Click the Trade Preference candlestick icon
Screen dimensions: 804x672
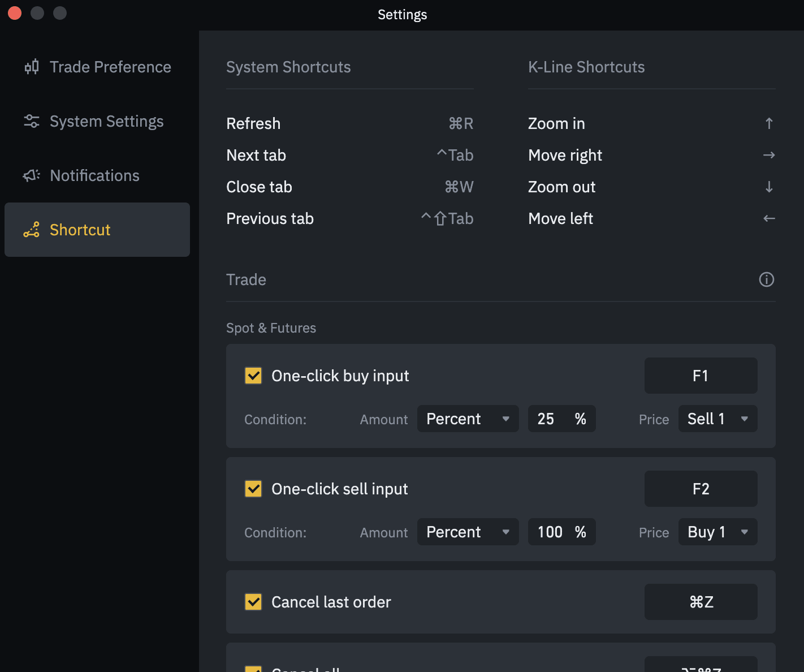32,67
